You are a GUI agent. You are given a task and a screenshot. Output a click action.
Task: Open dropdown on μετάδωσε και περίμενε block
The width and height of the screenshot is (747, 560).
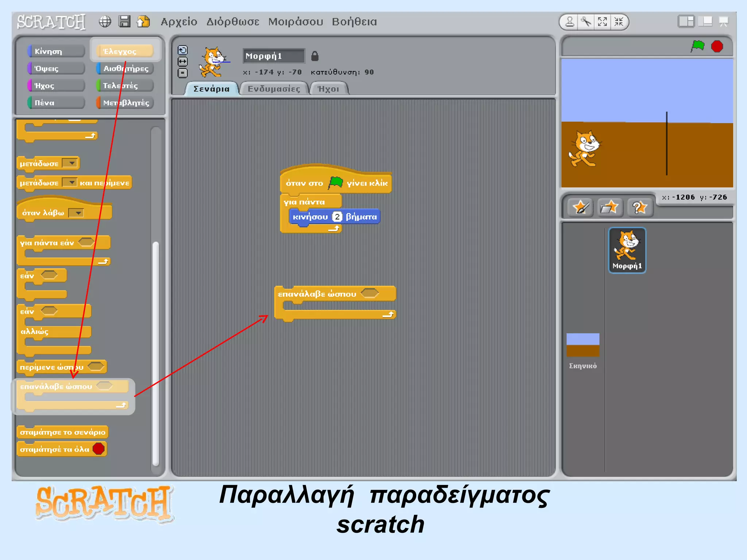pos(70,182)
